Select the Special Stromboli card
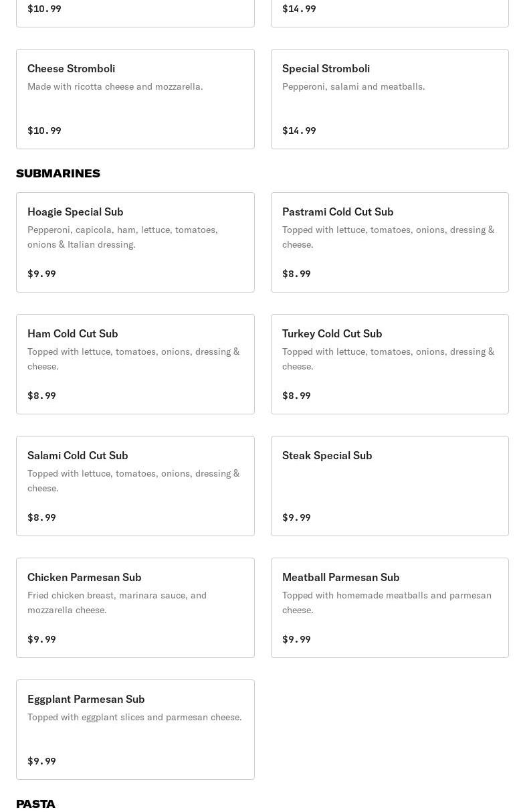 pyautogui.click(x=389, y=99)
